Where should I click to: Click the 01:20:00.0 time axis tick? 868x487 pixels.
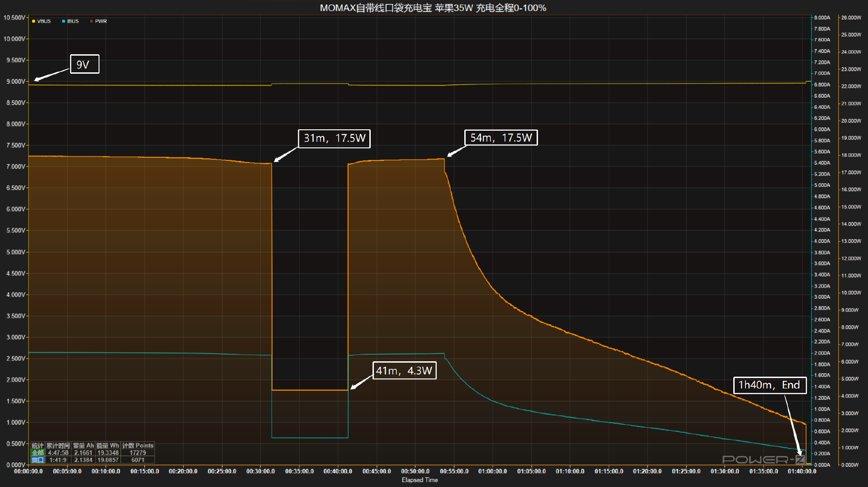click(647, 471)
